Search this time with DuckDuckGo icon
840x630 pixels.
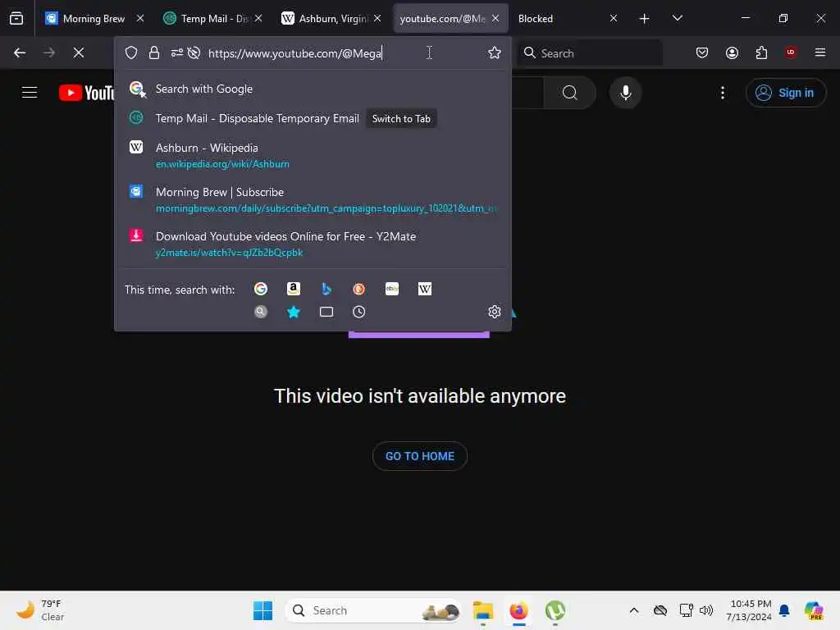(x=359, y=290)
